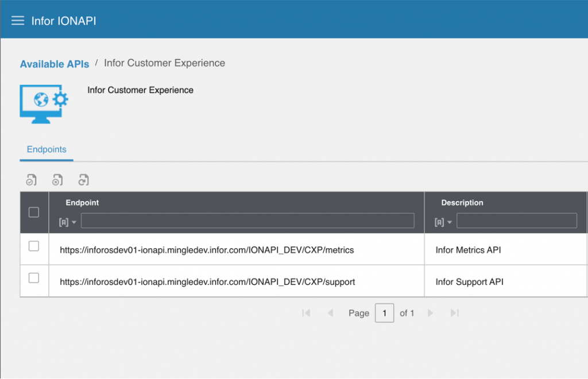Check the CXP/support endpoint row checkbox
588x379 pixels.
(x=34, y=279)
